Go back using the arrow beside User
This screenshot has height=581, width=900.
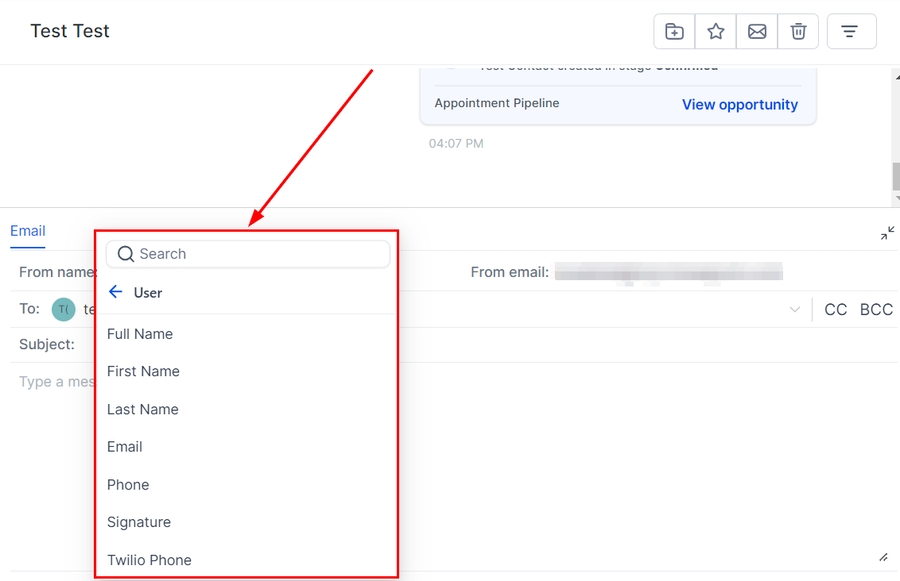[x=116, y=292]
